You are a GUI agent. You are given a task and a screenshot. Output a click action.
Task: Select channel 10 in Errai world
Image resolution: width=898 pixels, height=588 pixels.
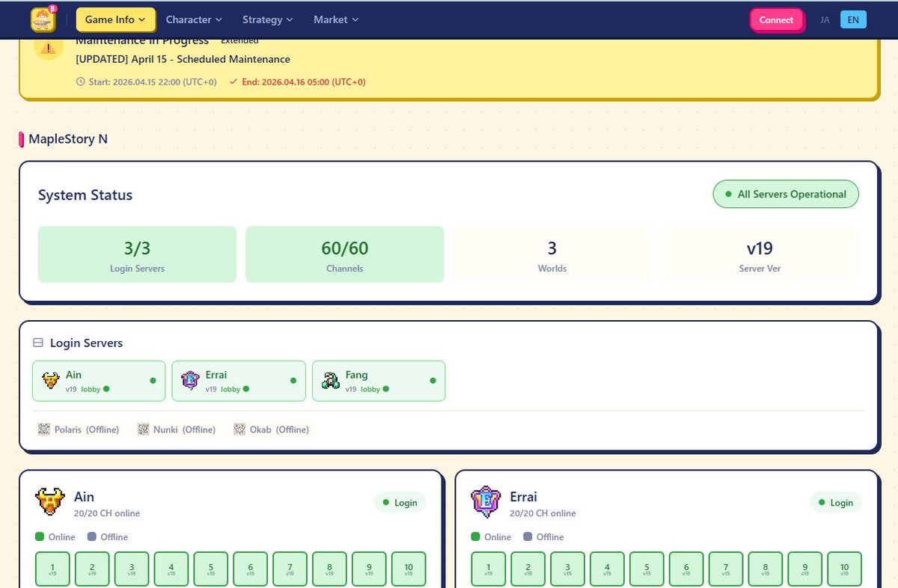pos(844,569)
